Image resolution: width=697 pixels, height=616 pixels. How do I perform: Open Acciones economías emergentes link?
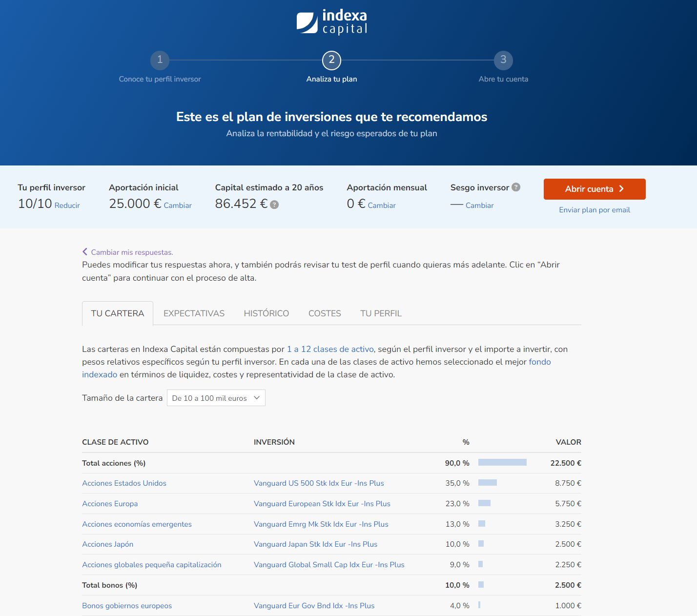[x=137, y=524]
